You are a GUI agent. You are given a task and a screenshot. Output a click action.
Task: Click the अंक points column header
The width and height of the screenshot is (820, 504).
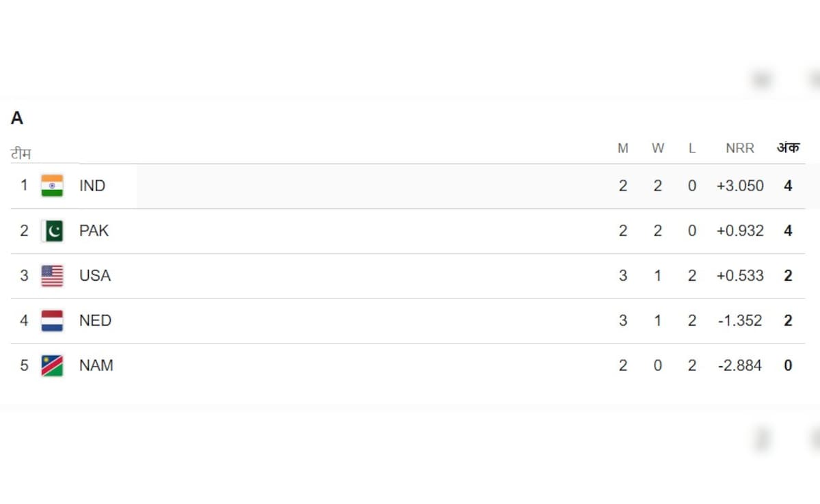[788, 148]
